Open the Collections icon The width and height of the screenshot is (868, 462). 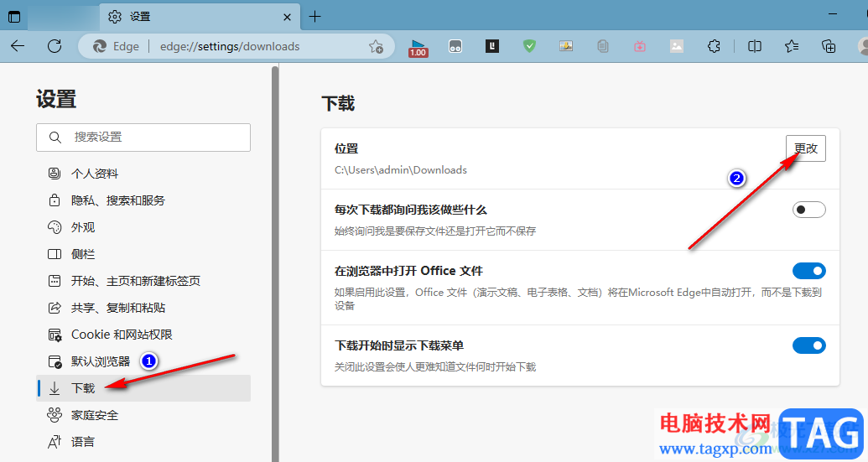[x=828, y=46]
